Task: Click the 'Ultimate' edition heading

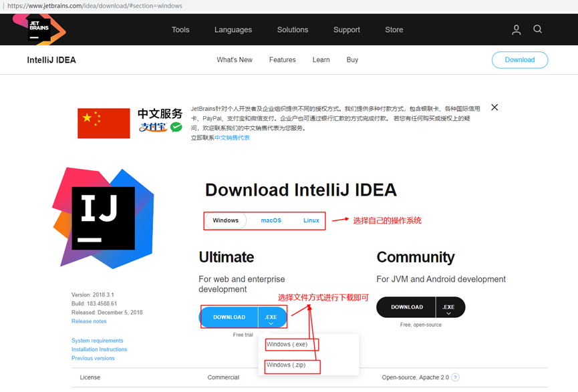Action: click(227, 257)
